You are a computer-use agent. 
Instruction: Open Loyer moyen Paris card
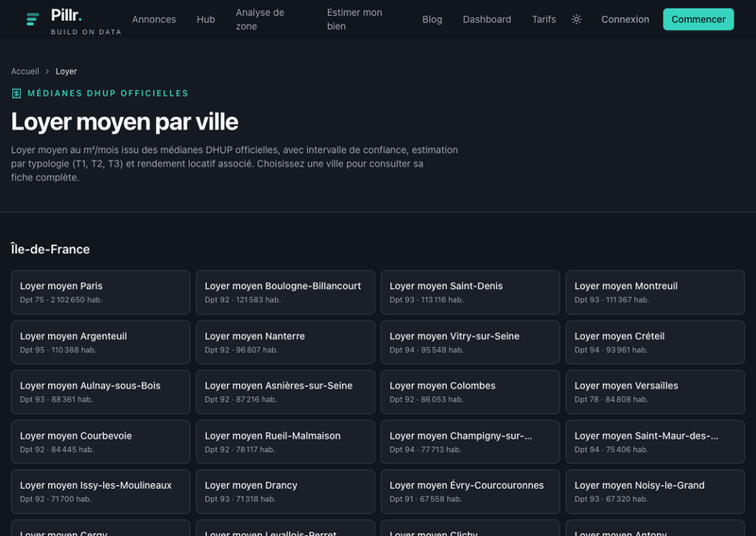pos(100,292)
